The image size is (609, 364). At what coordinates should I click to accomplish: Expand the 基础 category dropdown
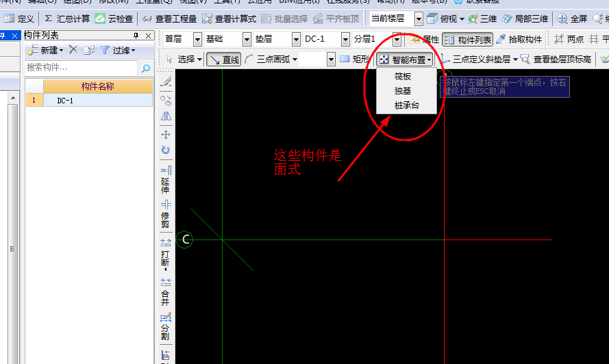[x=247, y=39]
